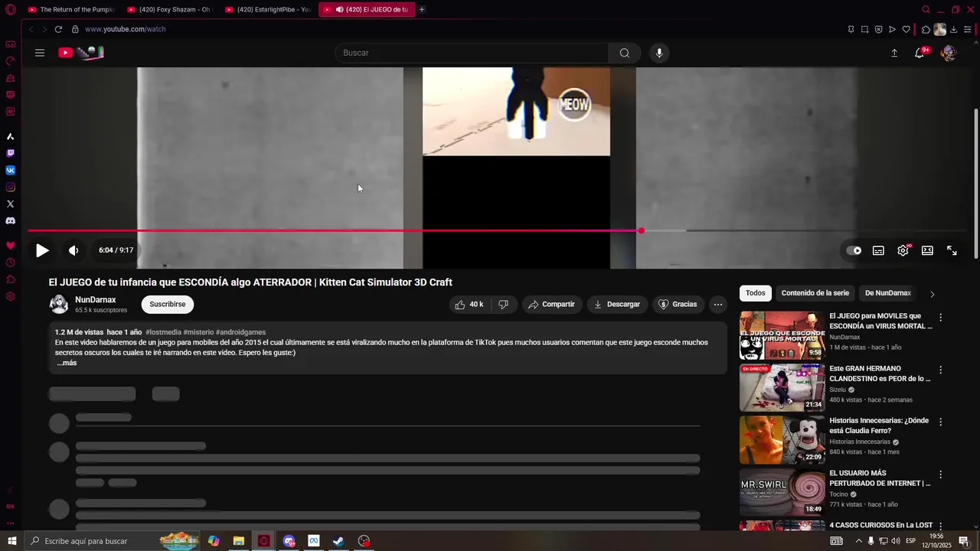This screenshot has height=551, width=980.
Task: Switch to the Foxy Shazam tab
Action: [169, 9]
